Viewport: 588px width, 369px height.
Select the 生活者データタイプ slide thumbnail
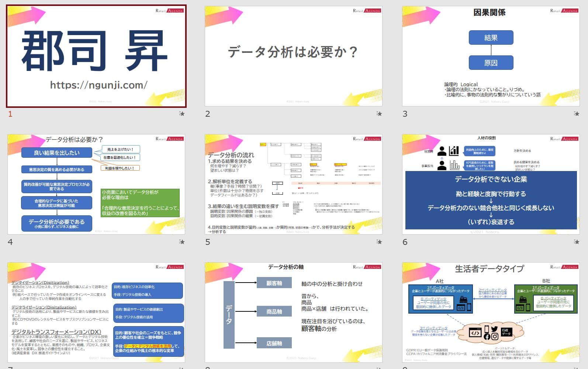491,312
